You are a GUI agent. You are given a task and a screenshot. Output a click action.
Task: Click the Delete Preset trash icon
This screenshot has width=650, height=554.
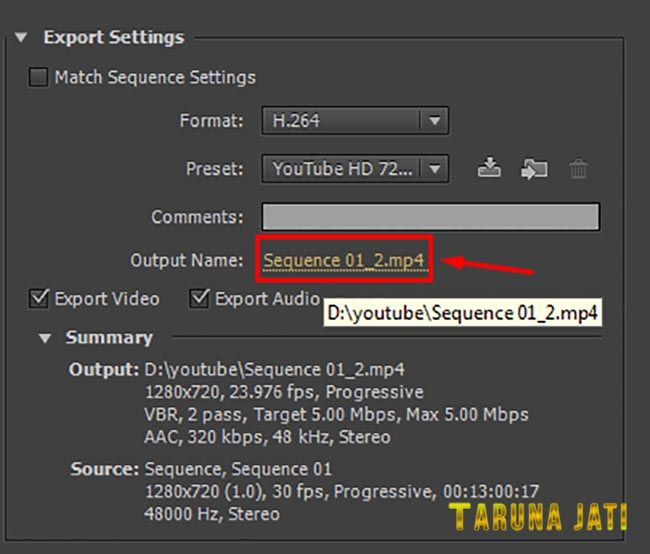pos(578,168)
